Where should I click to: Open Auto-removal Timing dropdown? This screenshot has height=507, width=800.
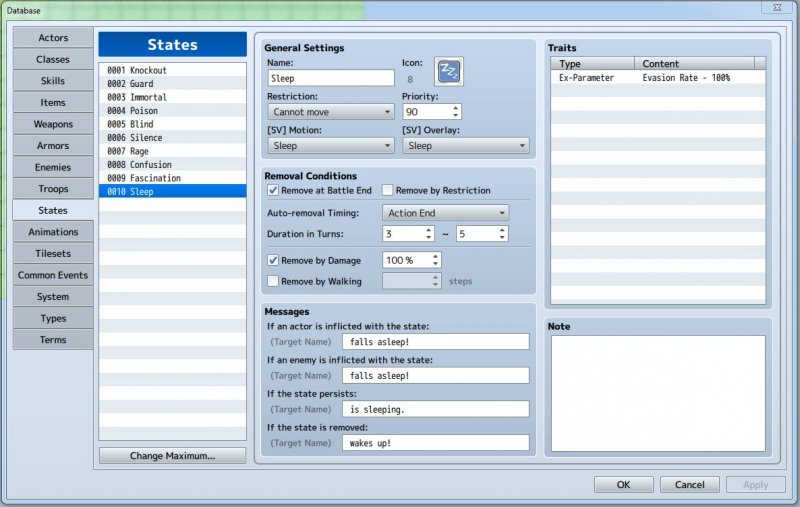pos(445,213)
